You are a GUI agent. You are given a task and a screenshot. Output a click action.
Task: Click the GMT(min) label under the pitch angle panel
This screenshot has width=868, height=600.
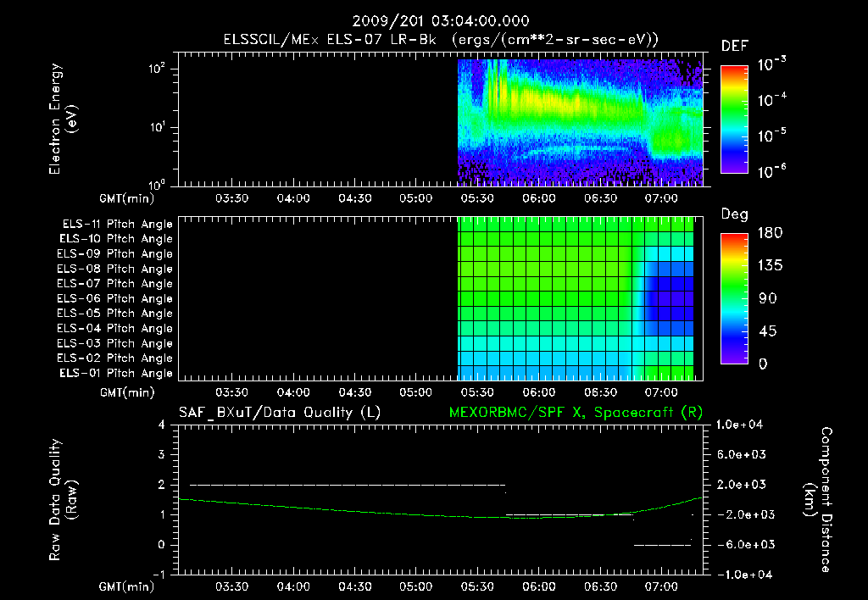click(x=127, y=393)
